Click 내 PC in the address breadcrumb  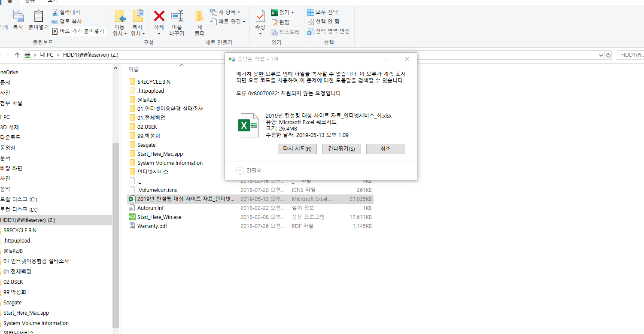(x=47, y=55)
